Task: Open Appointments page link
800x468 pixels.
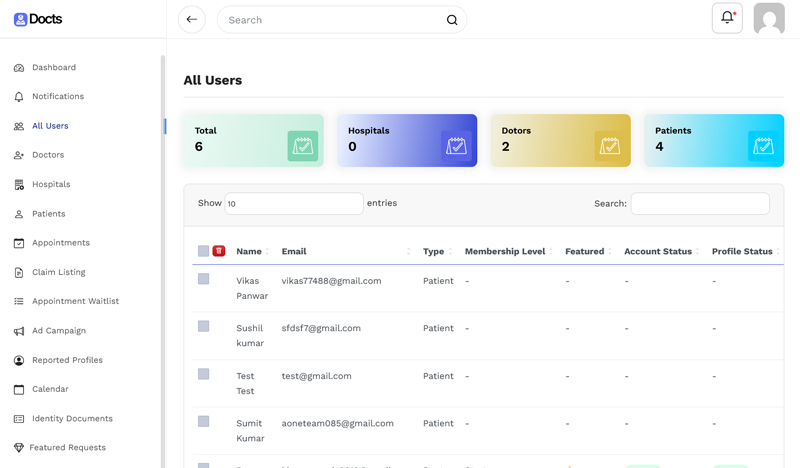Action: tap(61, 243)
